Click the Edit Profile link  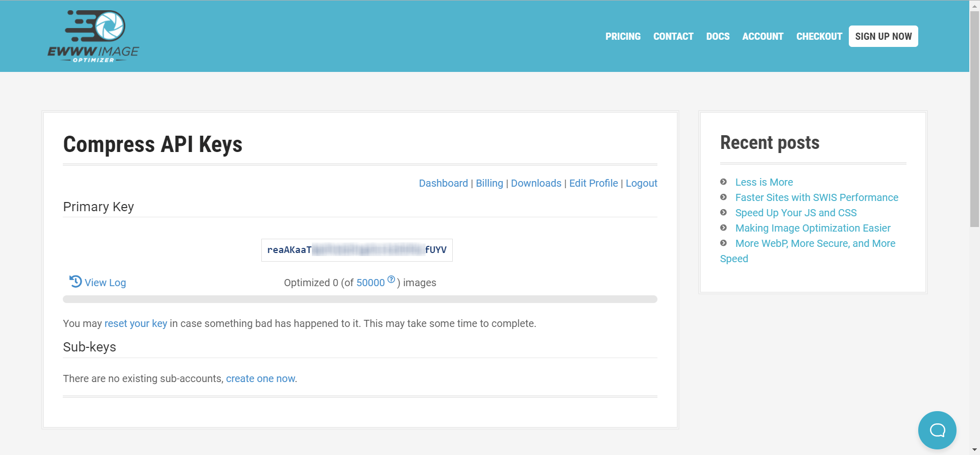tap(593, 183)
